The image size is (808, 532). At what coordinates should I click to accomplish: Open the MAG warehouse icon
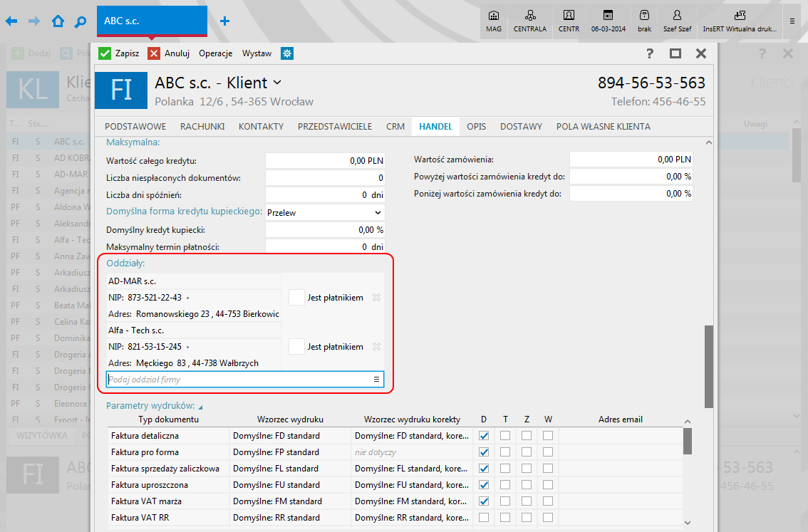pos(494,19)
